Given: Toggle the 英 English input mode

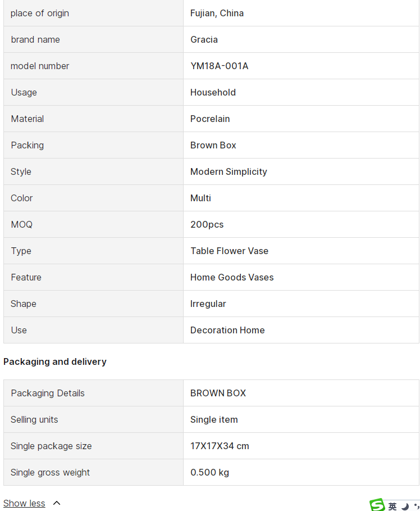Looking at the screenshot, I should point(392,507).
